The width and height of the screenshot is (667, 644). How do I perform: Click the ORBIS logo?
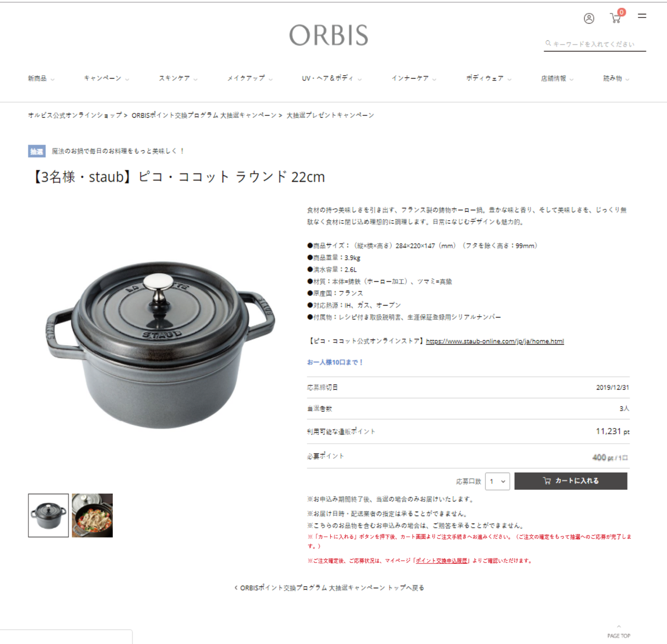(328, 35)
